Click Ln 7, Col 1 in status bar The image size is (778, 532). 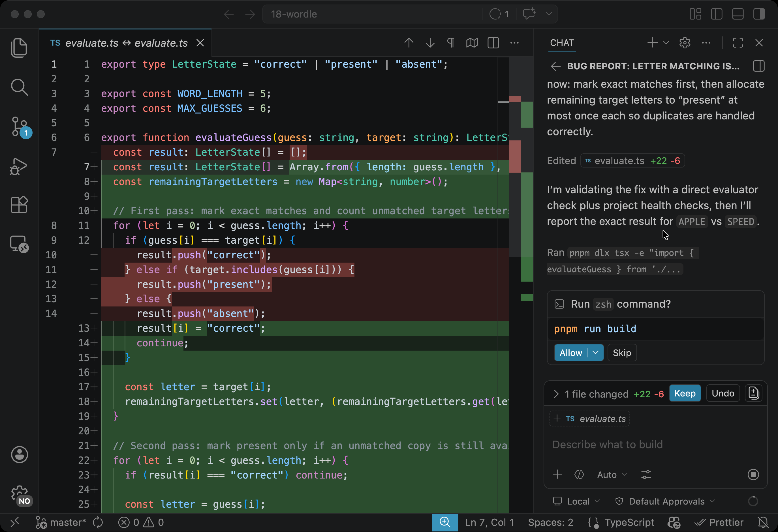pos(490,522)
